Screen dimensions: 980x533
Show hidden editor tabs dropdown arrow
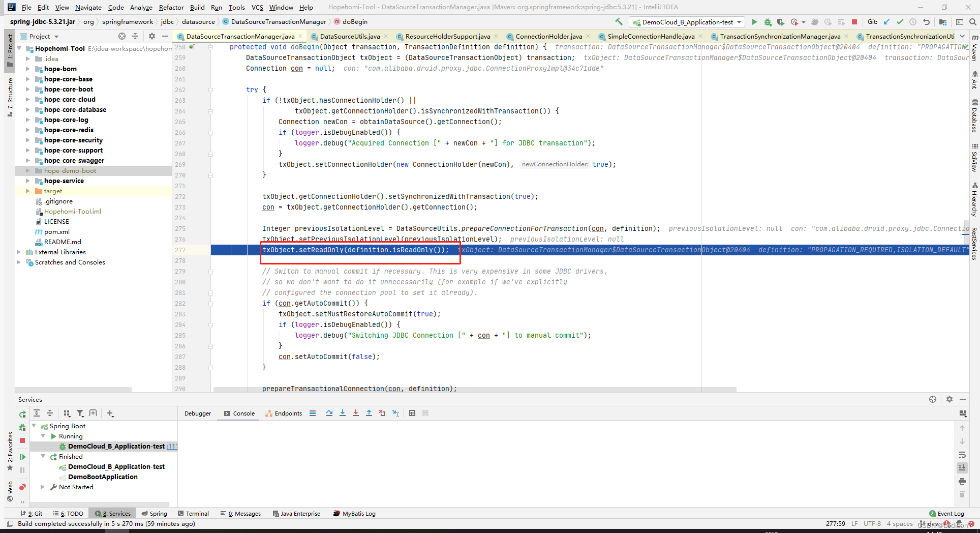(x=962, y=36)
